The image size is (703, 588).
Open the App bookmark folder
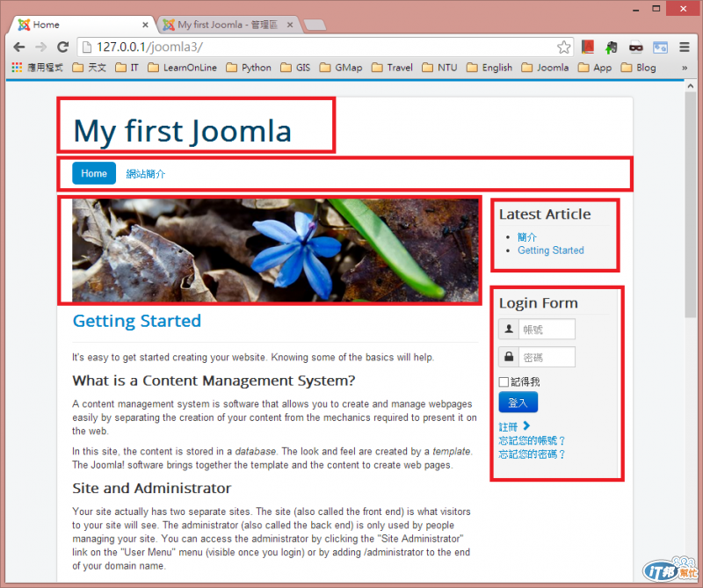click(x=595, y=68)
